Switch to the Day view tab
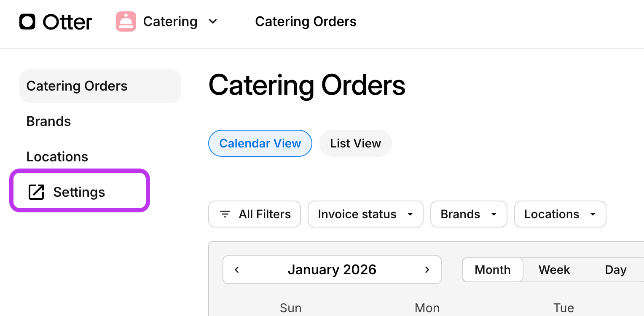This screenshot has height=316, width=644. coord(615,270)
